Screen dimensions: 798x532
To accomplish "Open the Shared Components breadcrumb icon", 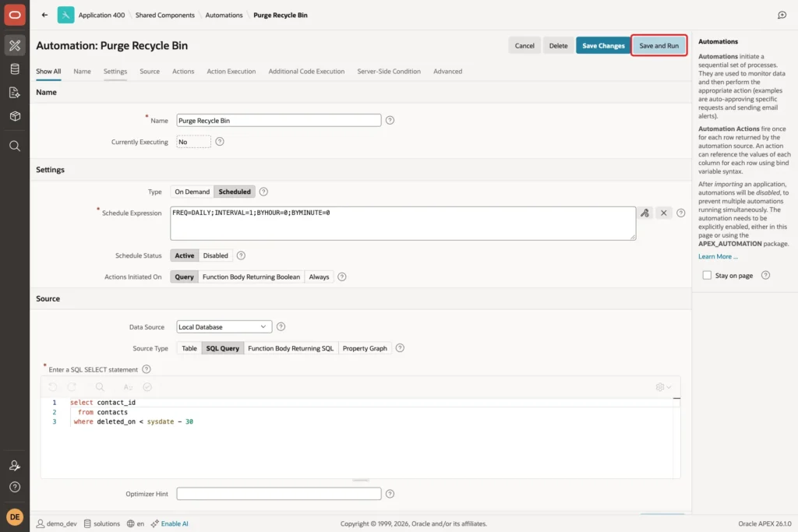I will point(65,15).
